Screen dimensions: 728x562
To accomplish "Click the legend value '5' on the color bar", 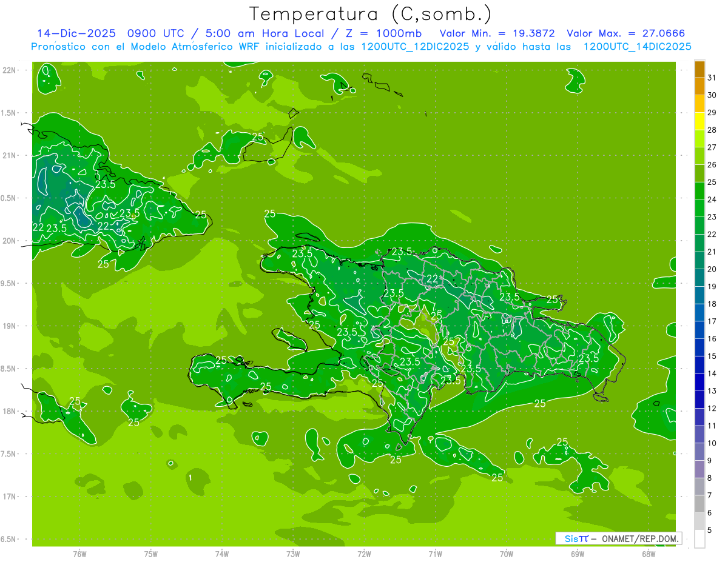I will (710, 530).
